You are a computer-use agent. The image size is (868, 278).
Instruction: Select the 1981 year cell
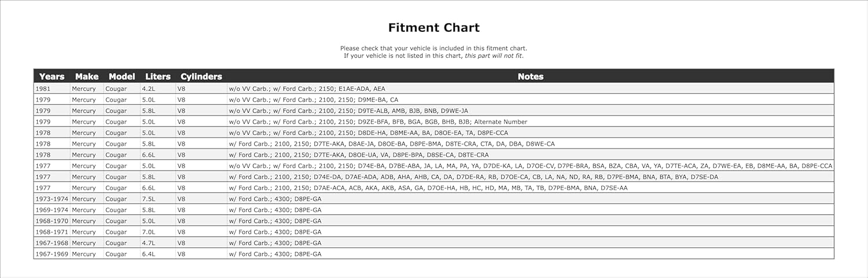click(43, 89)
